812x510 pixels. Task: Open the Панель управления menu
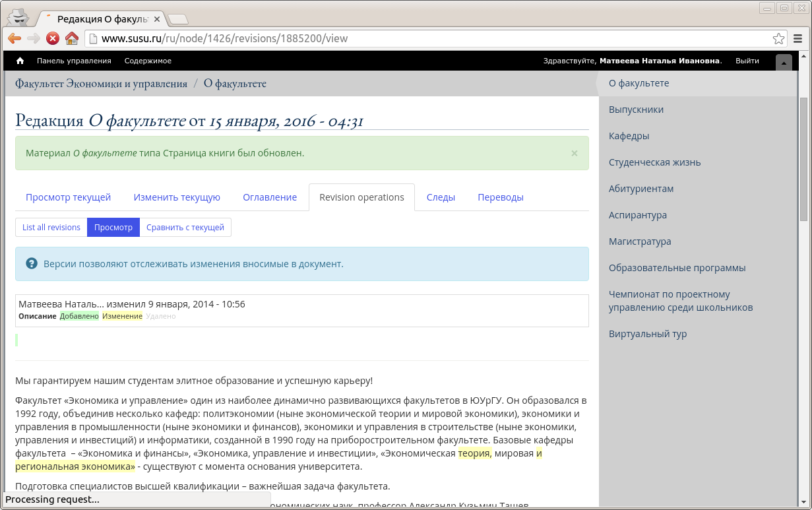pos(74,61)
